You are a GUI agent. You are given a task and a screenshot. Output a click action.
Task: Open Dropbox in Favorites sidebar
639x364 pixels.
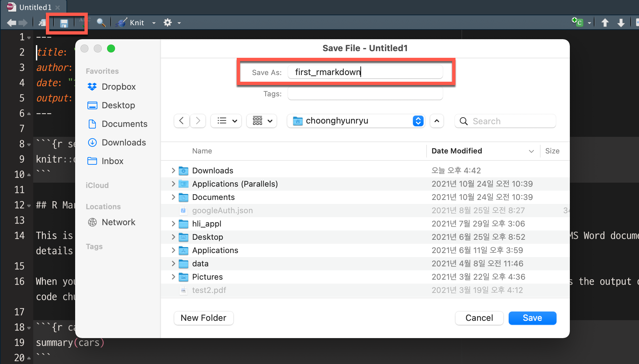coord(111,87)
